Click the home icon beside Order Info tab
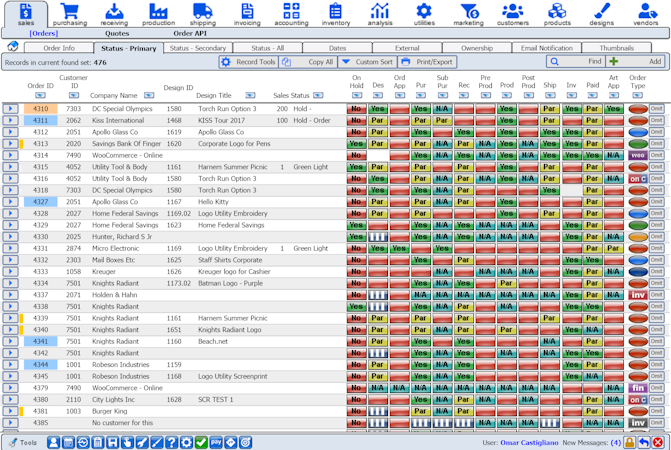The width and height of the screenshot is (671, 450). [x=13, y=46]
